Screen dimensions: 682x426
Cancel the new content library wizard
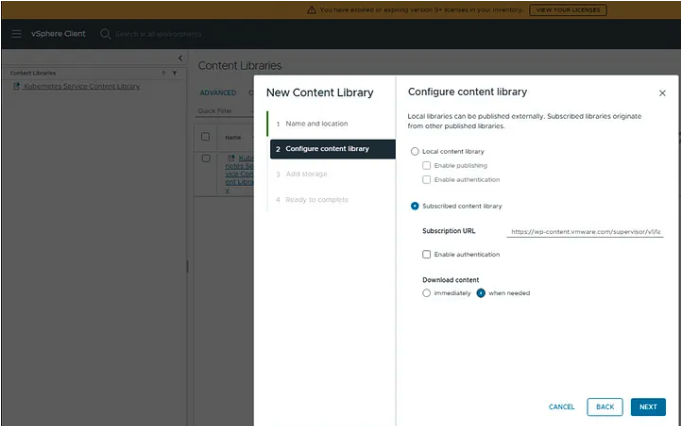[x=561, y=407]
